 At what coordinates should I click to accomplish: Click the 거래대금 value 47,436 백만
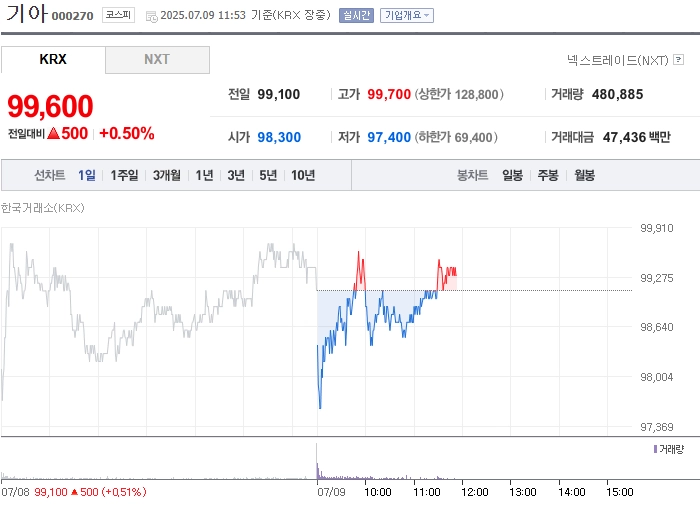pos(637,137)
